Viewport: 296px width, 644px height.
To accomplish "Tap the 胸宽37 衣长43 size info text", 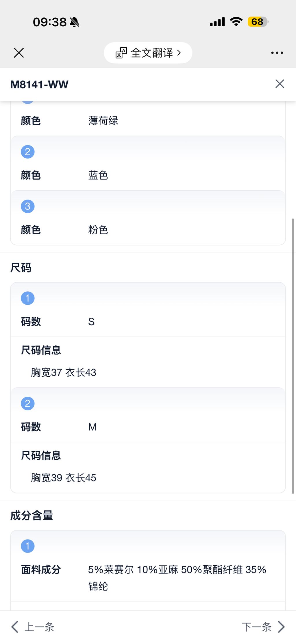I will (64, 373).
